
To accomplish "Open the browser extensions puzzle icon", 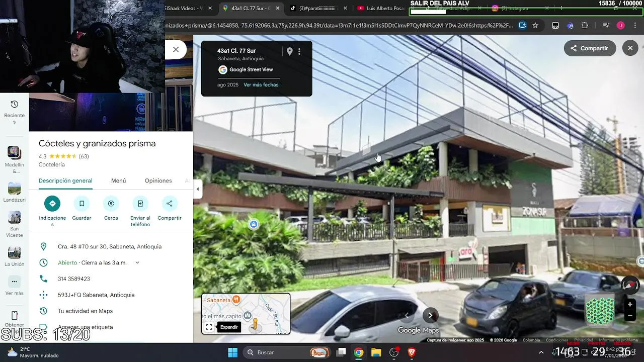I will pos(585,25).
